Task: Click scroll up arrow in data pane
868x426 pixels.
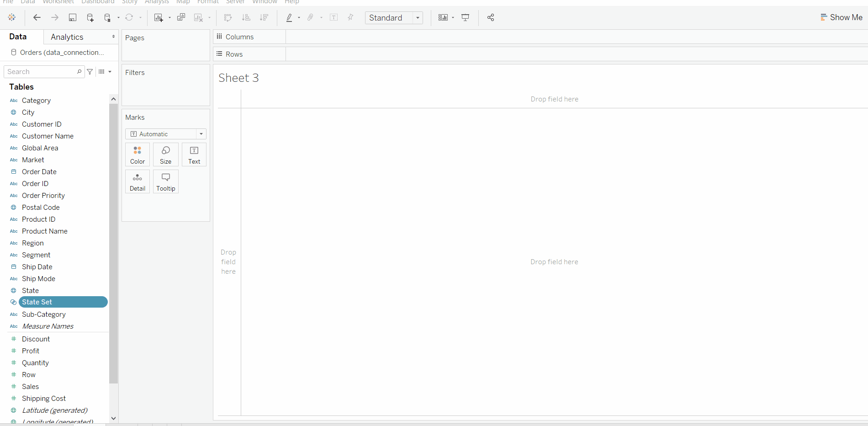Action: coord(114,99)
